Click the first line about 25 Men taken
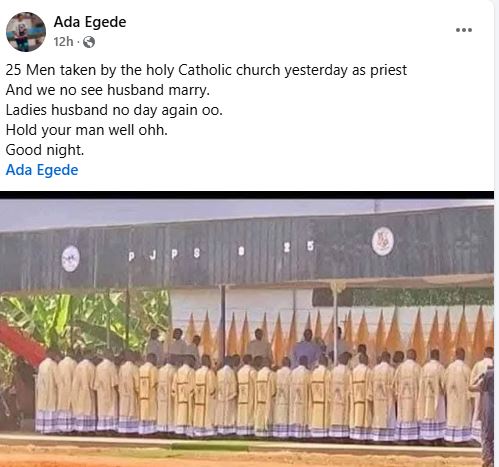 (x=206, y=70)
